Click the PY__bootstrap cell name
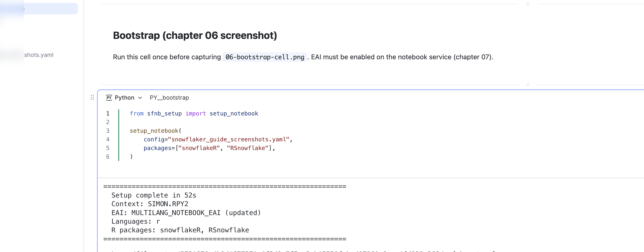 (x=169, y=98)
